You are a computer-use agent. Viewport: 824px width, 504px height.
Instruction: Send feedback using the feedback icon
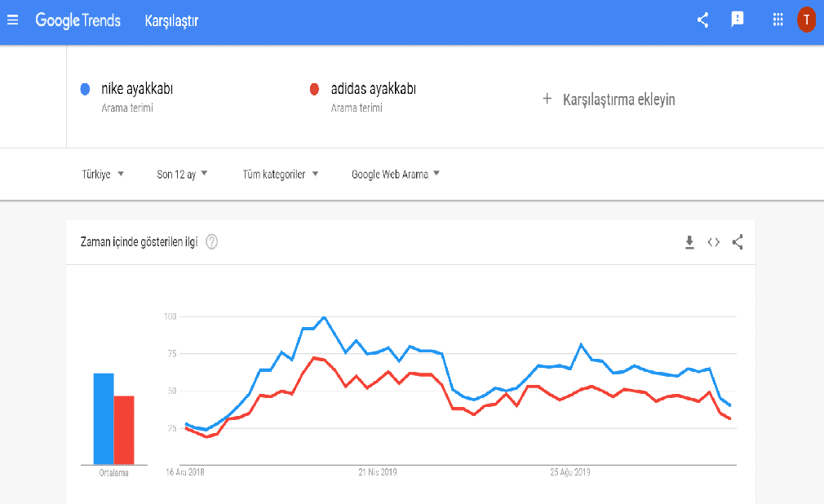[x=738, y=20]
